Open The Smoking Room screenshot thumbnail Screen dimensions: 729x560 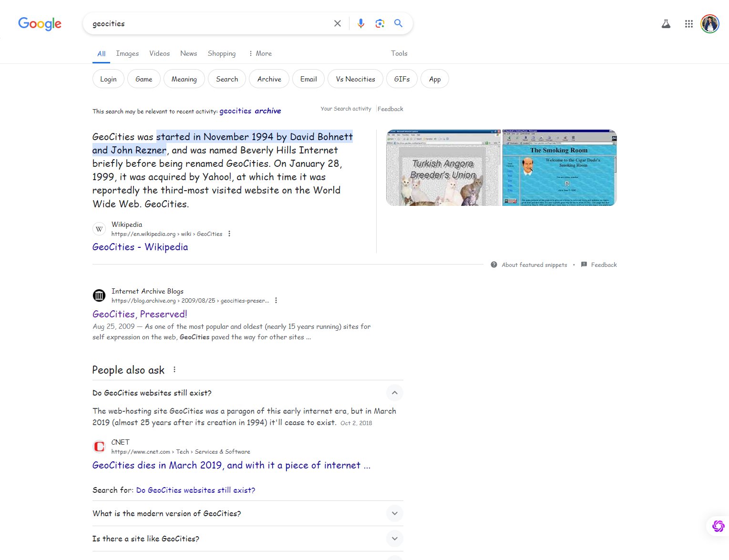[560, 168]
